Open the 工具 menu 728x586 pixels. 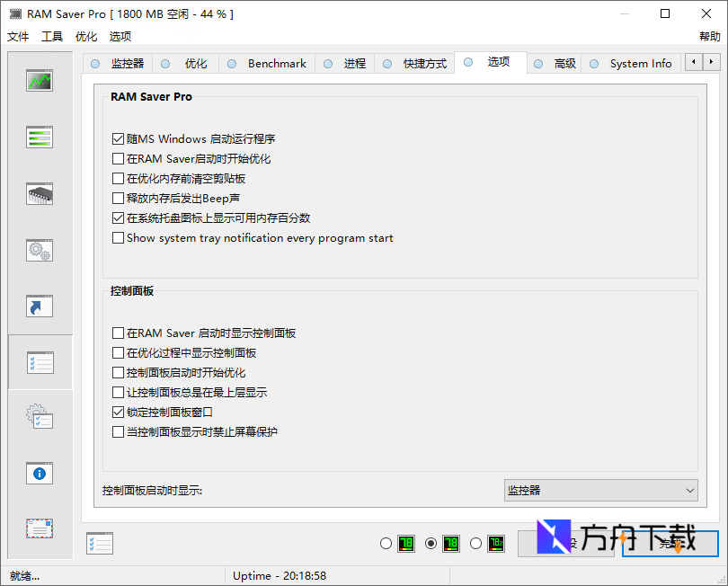tap(51, 36)
